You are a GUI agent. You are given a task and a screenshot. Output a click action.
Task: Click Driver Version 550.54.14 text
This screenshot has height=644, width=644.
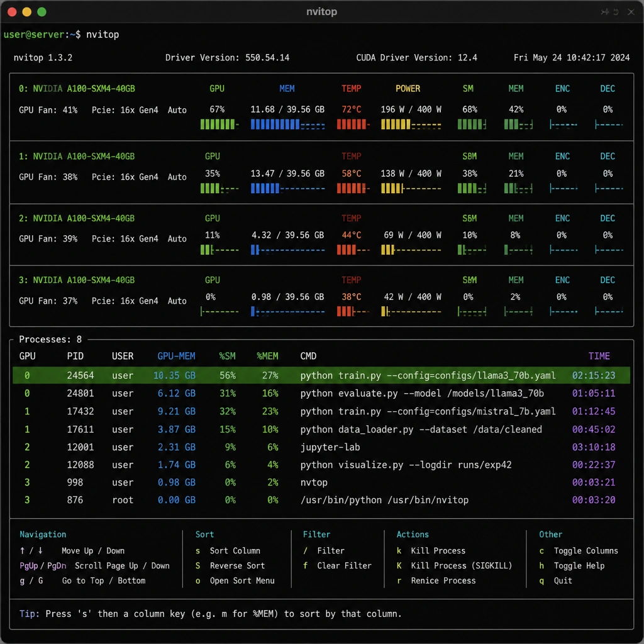pyautogui.click(x=227, y=57)
